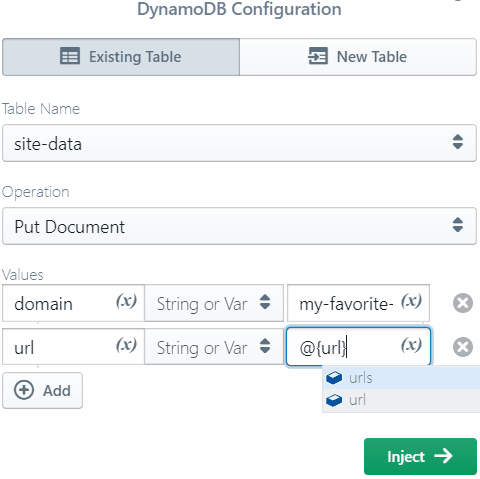Click the green Inject button

(x=420, y=456)
